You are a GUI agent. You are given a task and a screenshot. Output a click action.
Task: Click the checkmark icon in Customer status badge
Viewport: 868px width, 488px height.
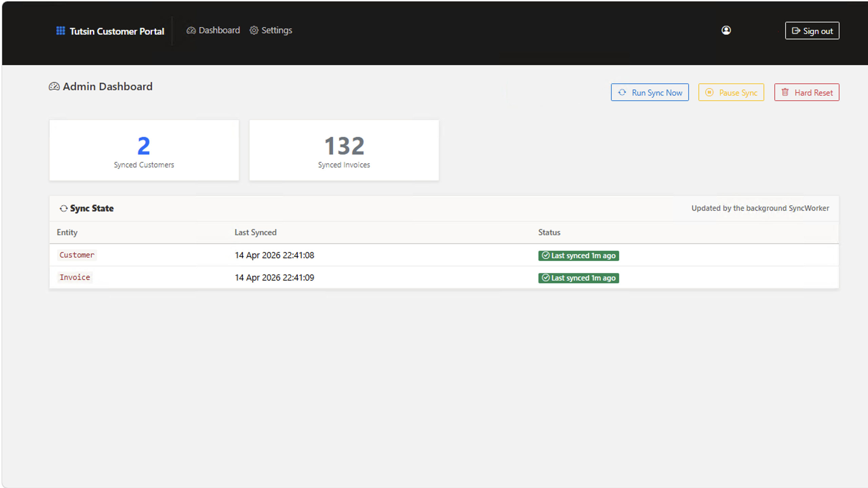[546, 255]
